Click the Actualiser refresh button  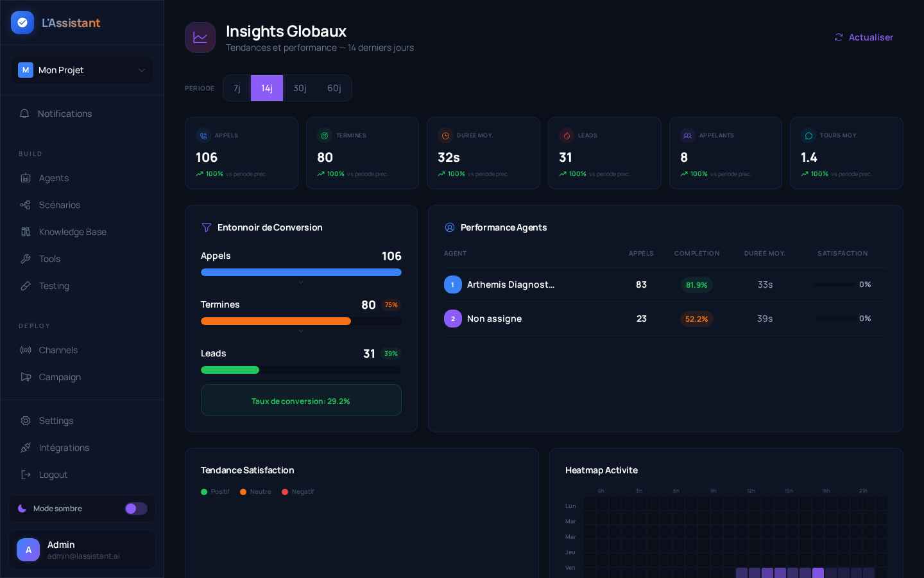pos(864,37)
